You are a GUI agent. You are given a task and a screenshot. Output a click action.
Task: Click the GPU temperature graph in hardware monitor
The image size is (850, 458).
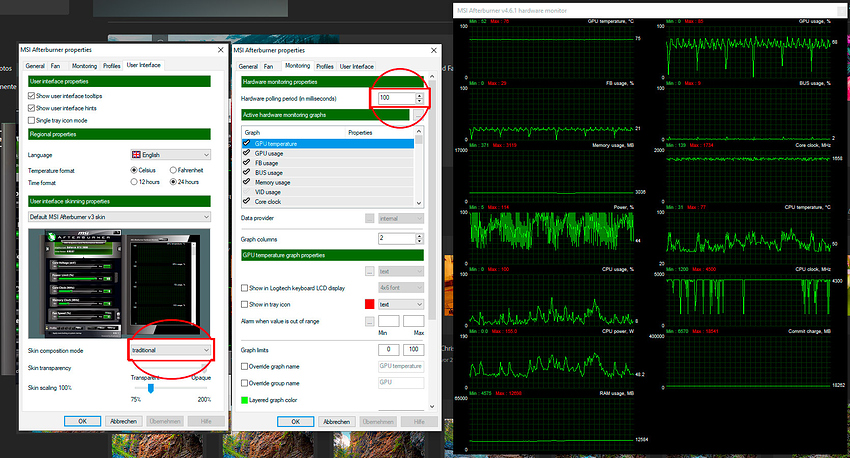(550, 50)
